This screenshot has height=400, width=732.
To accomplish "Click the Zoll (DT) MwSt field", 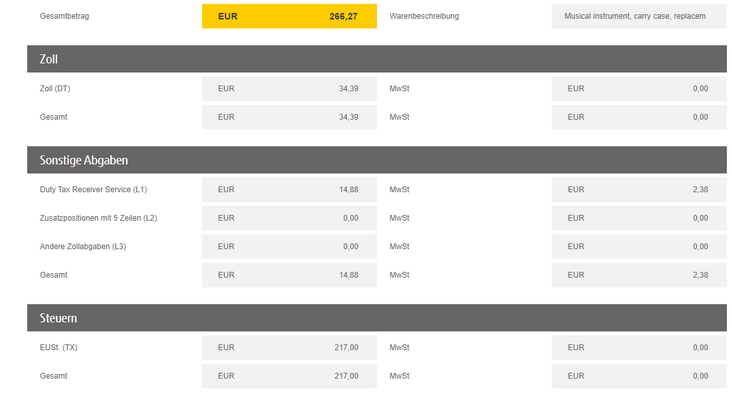I will point(639,89).
